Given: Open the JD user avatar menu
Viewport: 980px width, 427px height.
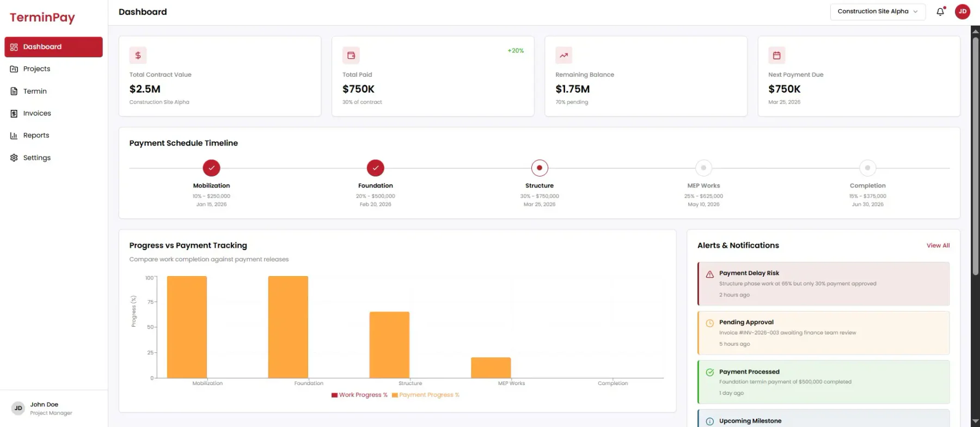Looking at the screenshot, I should [963, 11].
